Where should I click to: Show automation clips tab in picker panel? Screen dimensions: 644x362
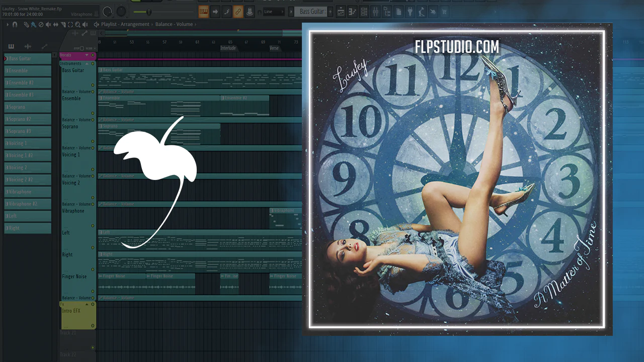pyautogui.click(x=44, y=46)
